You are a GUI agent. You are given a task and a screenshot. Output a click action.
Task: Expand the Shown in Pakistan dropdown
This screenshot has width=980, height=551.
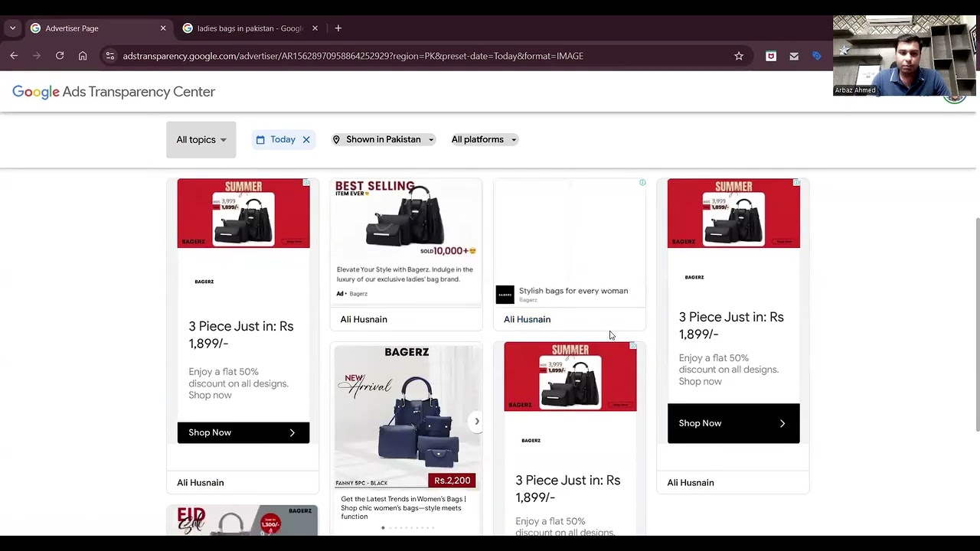[384, 139]
